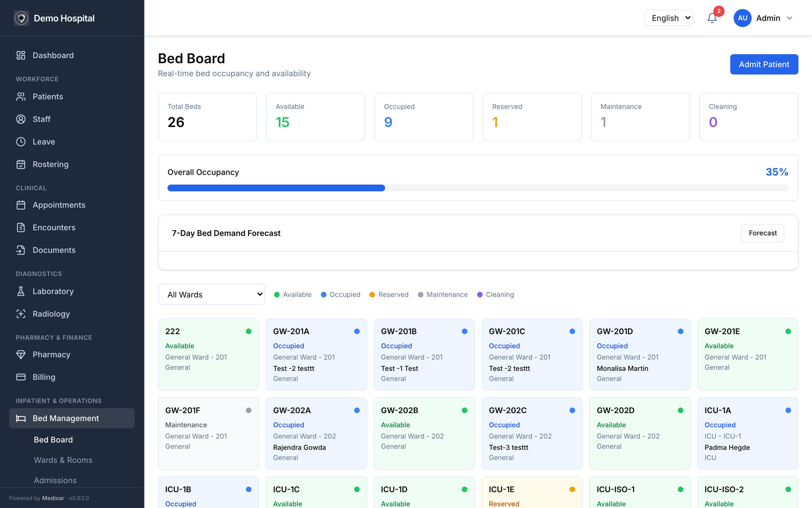Click the Cleaning stat card
Viewport: 812px width, 508px height.
point(749,117)
